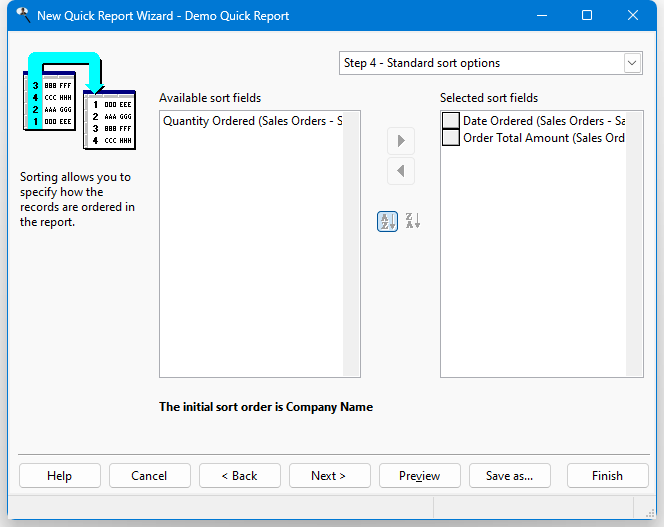Toggle checkbox next to Date Ordered field
The image size is (664, 527).
451,121
